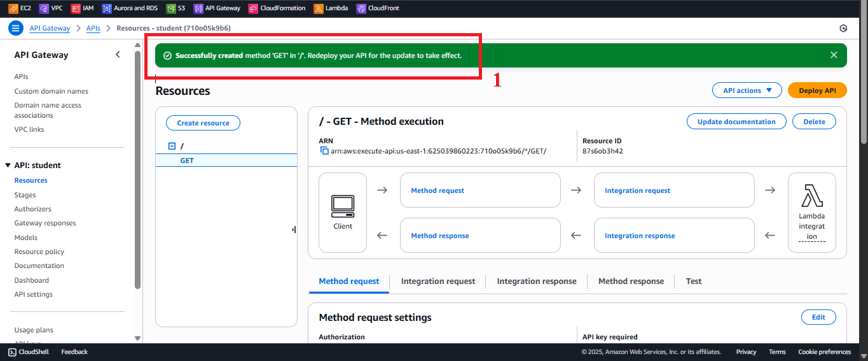
Task: Switch to the Method request tab
Action: coord(349,281)
